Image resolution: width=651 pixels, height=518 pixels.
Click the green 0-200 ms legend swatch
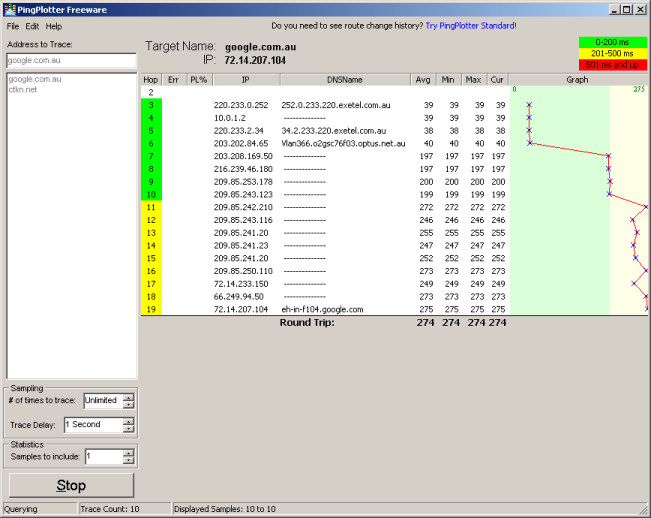pos(613,42)
